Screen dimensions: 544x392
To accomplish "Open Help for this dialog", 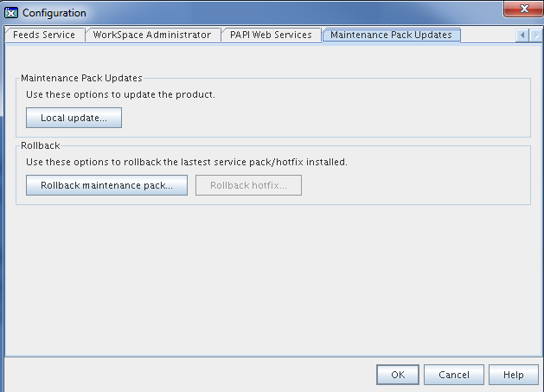I will tap(514, 375).
